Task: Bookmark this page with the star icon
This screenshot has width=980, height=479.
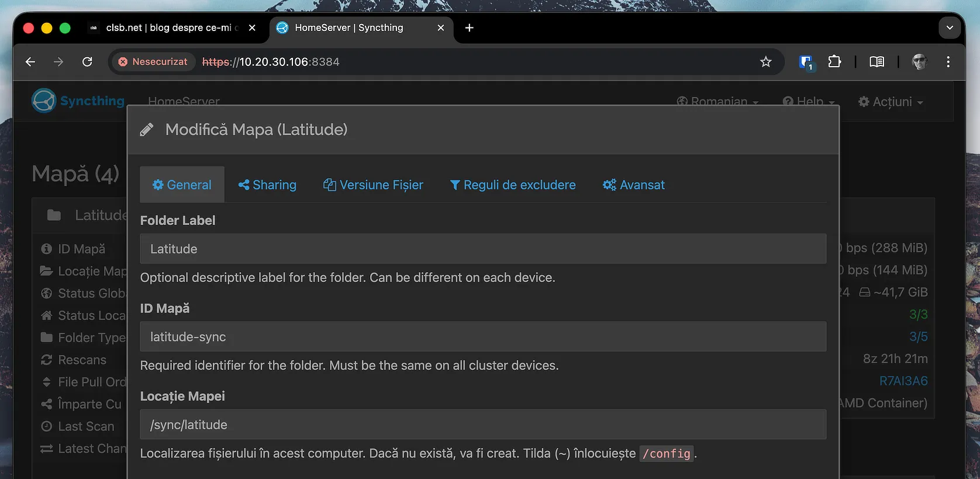Action: click(765, 62)
